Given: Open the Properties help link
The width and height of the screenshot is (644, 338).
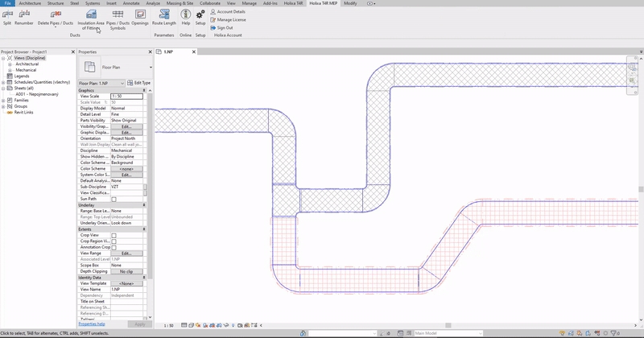Looking at the screenshot, I should click(x=92, y=324).
